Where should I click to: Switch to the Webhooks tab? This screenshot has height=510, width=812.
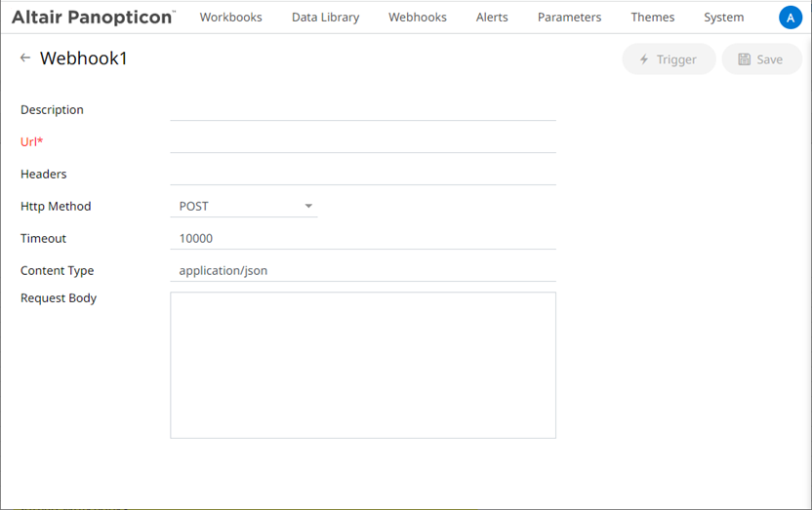pyautogui.click(x=418, y=18)
